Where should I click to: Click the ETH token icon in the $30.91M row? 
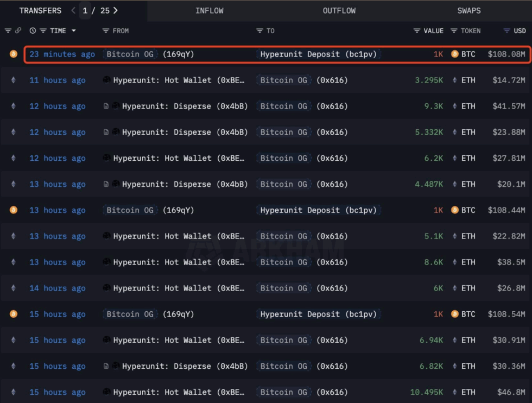455,340
